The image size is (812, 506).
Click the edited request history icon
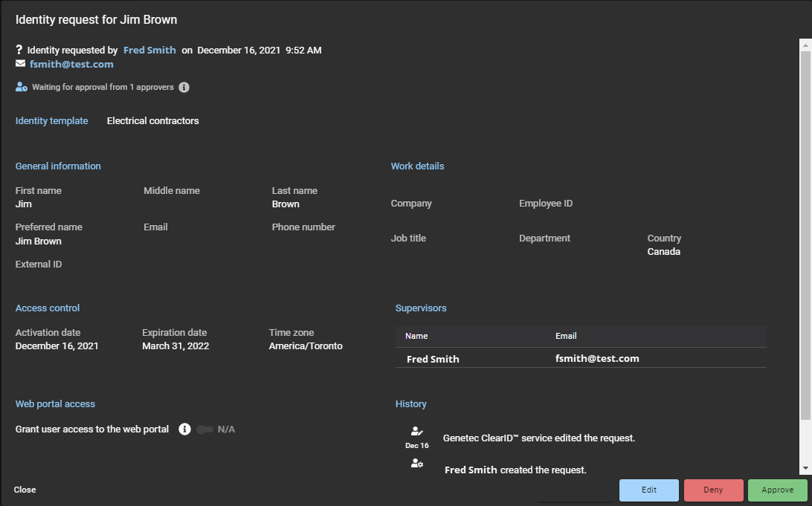tap(417, 432)
